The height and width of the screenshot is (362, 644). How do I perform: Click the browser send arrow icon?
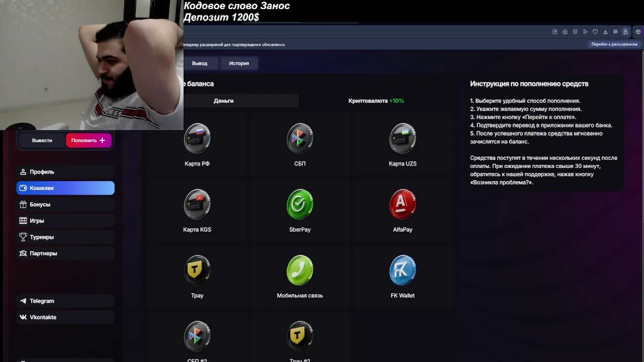pos(585,32)
